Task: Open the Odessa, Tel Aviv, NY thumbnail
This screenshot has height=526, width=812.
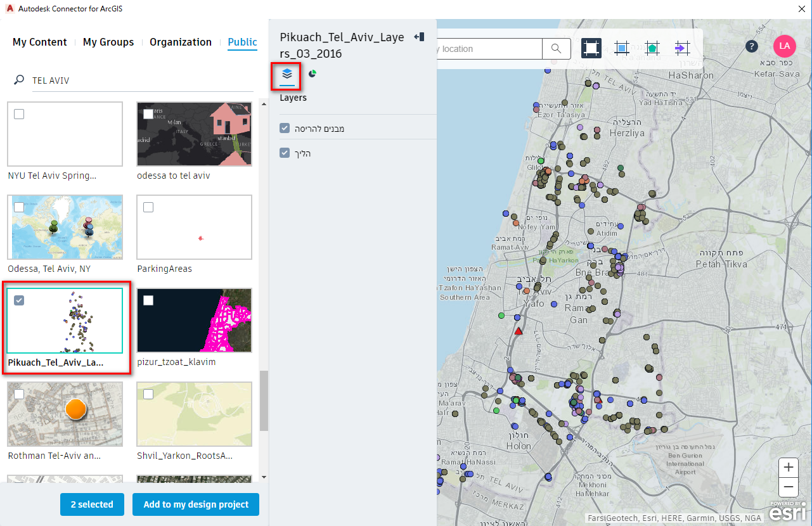Action: click(65, 228)
